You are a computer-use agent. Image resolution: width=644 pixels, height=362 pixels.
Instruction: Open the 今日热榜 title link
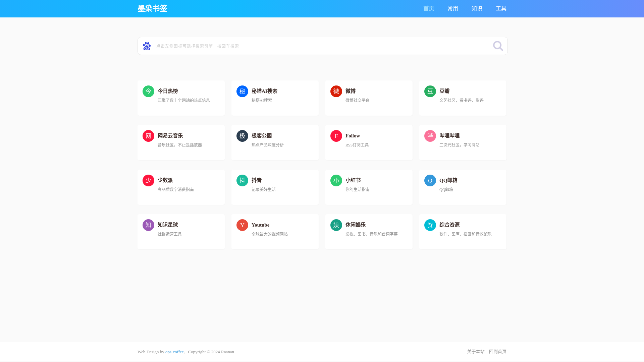168,91
